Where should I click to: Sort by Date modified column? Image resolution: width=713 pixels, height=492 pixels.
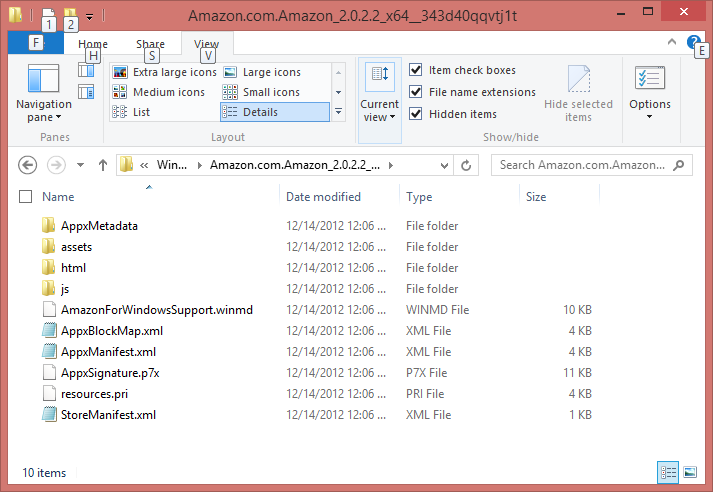(x=323, y=197)
